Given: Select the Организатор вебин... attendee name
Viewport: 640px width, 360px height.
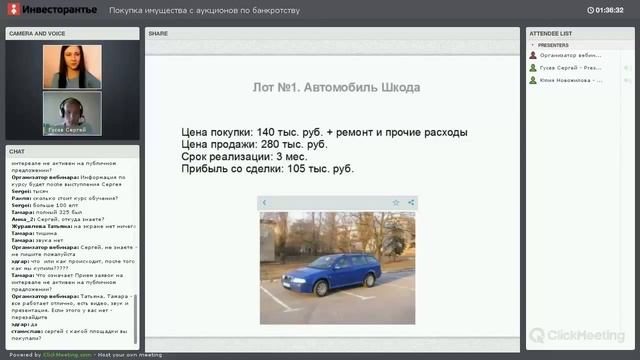Looking at the screenshot, I should (x=570, y=55).
